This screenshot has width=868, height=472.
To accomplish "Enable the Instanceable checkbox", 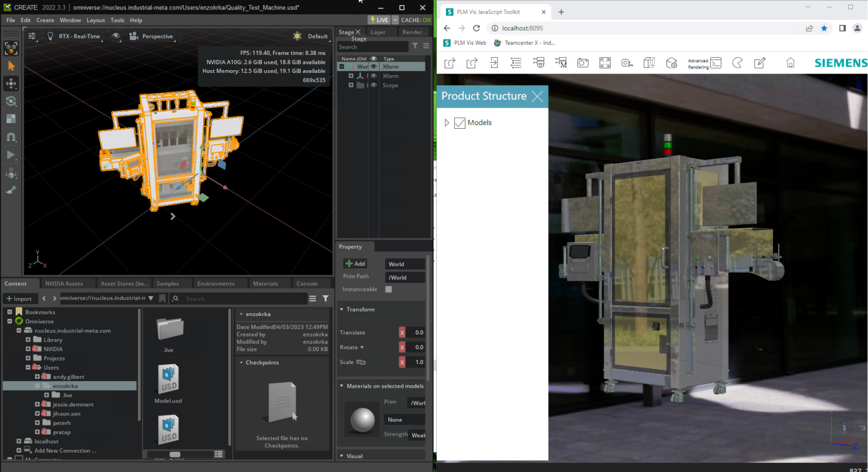I will coord(388,289).
